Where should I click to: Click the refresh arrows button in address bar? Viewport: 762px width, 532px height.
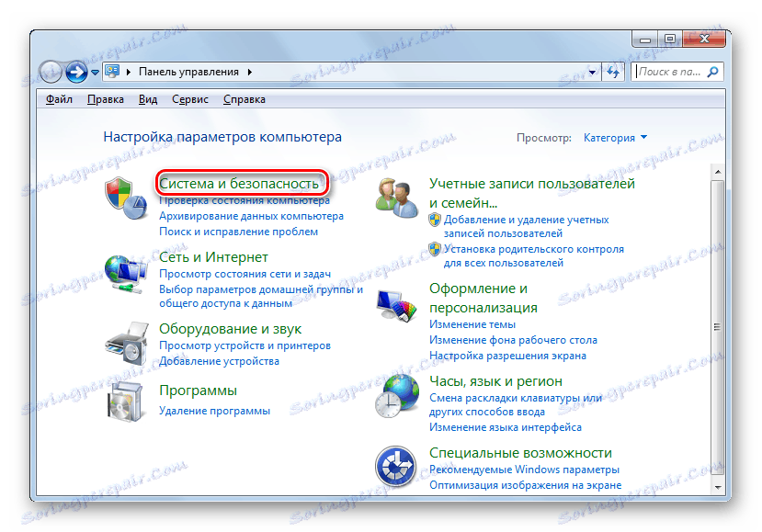[613, 73]
